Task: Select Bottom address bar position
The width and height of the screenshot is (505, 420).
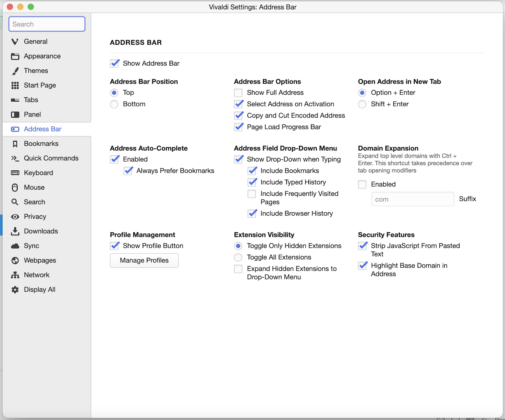Action: (114, 104)
